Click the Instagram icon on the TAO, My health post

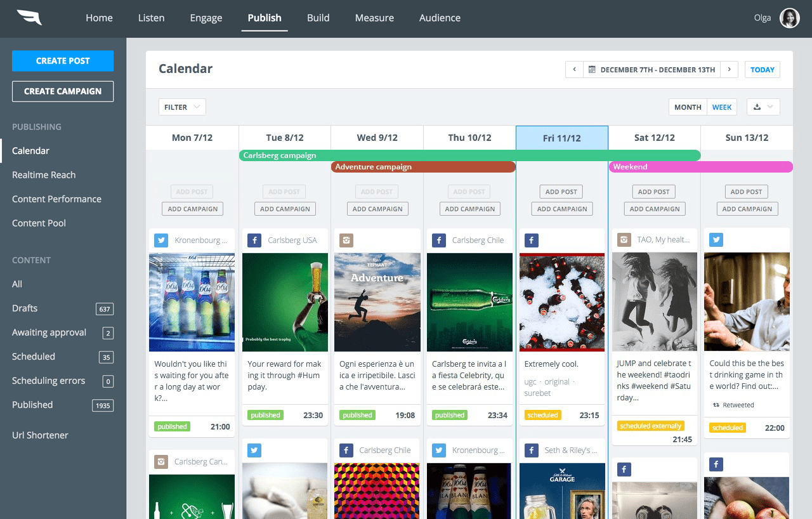(624, 240)
